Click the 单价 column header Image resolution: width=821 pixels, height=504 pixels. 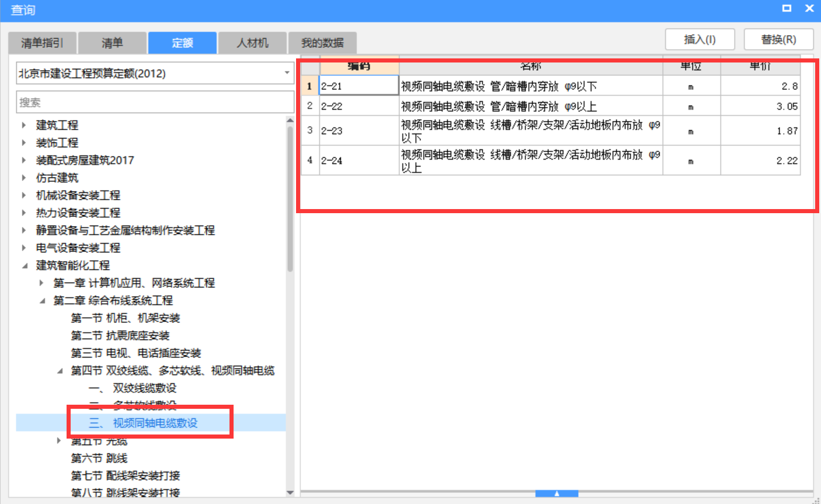760,65
